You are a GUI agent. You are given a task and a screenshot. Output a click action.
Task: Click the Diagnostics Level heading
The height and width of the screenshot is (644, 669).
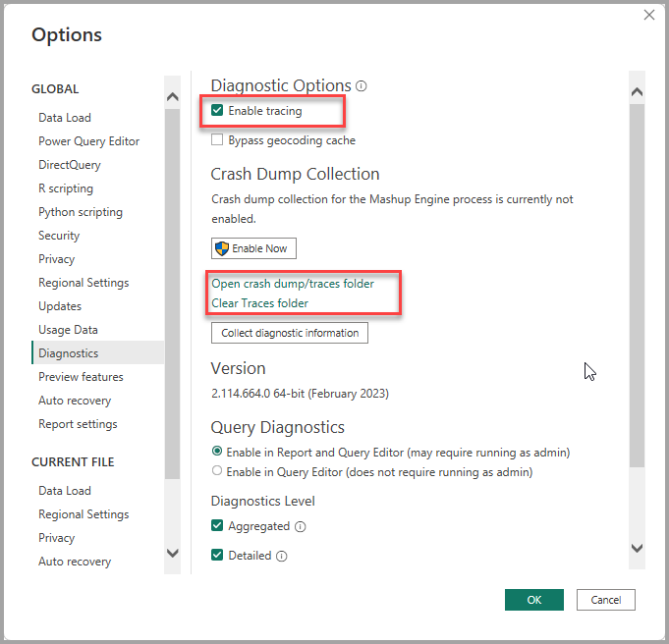pos(263,501)
